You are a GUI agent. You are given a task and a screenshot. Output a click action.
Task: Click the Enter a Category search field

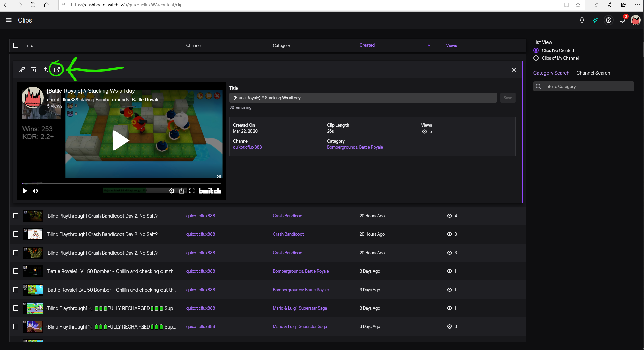(583, 87)
